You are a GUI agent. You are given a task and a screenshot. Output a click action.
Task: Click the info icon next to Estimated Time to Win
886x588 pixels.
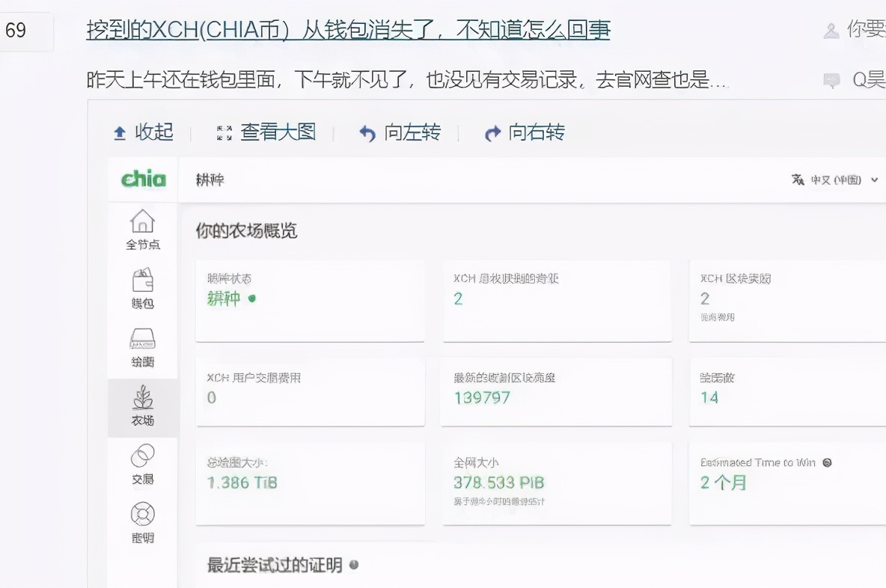point(827,462)
